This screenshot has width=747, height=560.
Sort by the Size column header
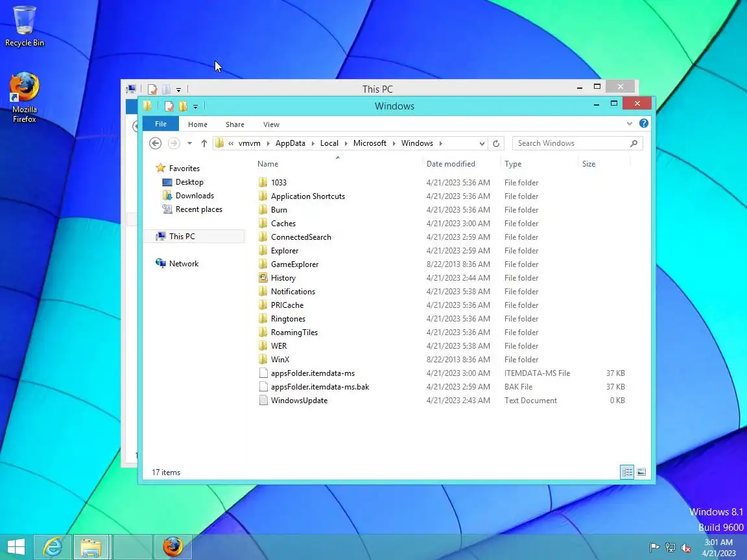click(x=588, y=164)
